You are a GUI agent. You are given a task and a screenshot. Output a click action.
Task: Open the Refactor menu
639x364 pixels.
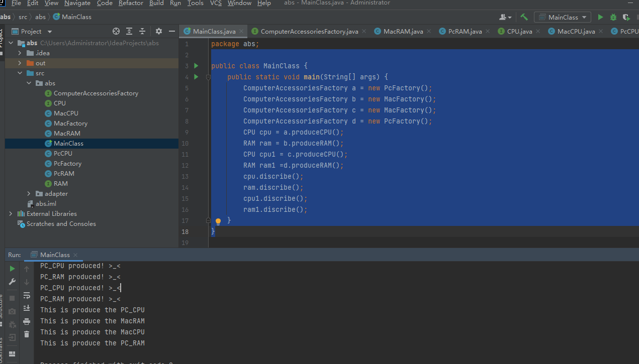(130, 3)
